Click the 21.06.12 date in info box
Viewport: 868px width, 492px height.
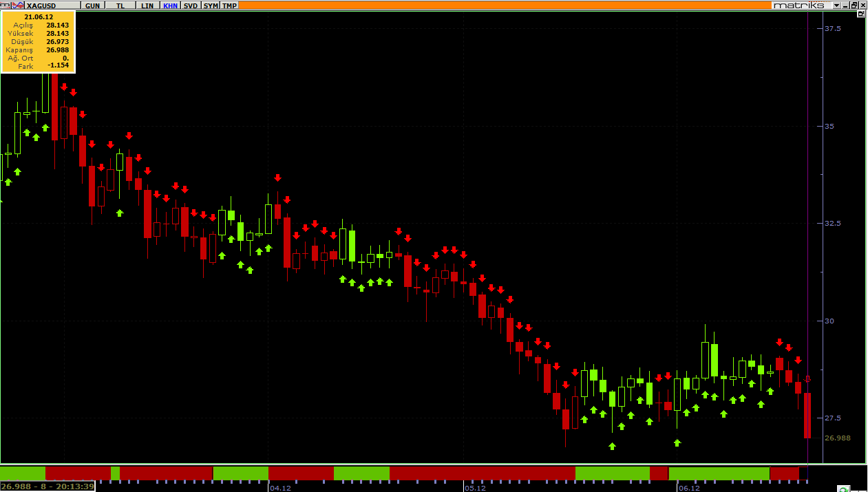point(38,17)
